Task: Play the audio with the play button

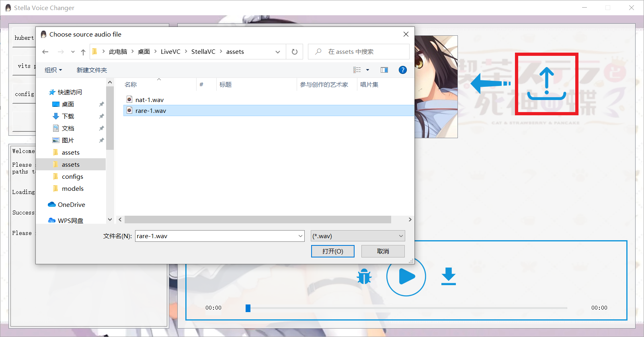Action: coord(406,276)
